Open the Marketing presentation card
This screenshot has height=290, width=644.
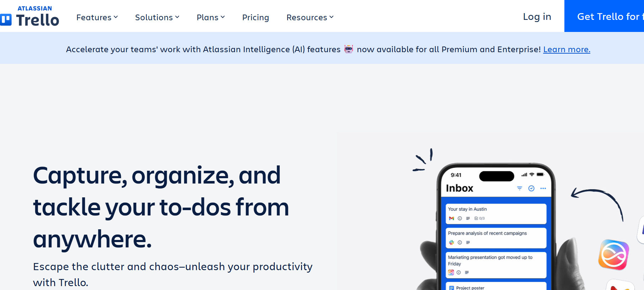(496, 265)
